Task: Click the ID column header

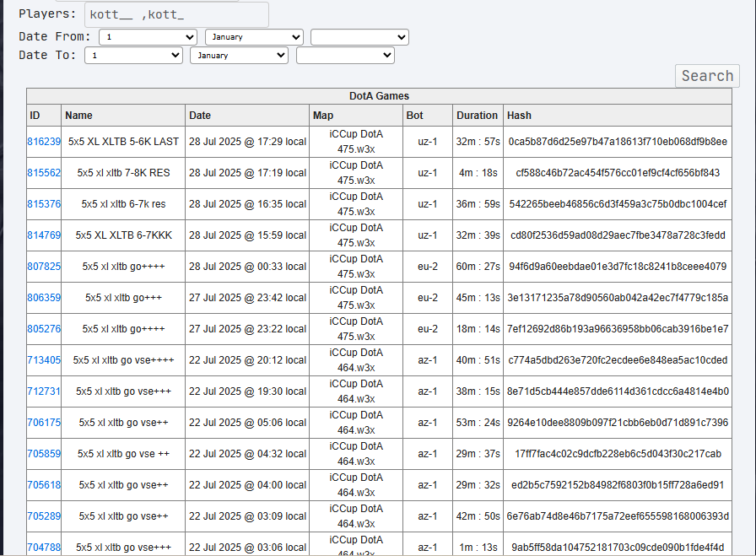Action: point(44,116)
